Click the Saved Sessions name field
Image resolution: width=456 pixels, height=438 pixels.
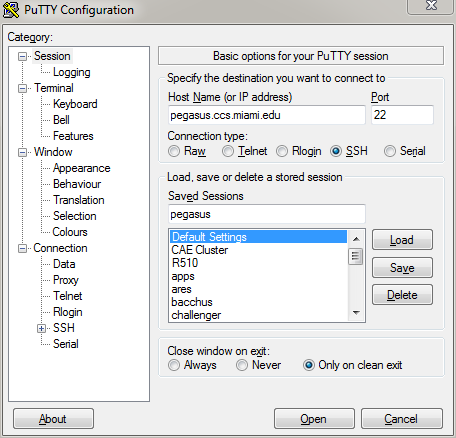(267, 214)
